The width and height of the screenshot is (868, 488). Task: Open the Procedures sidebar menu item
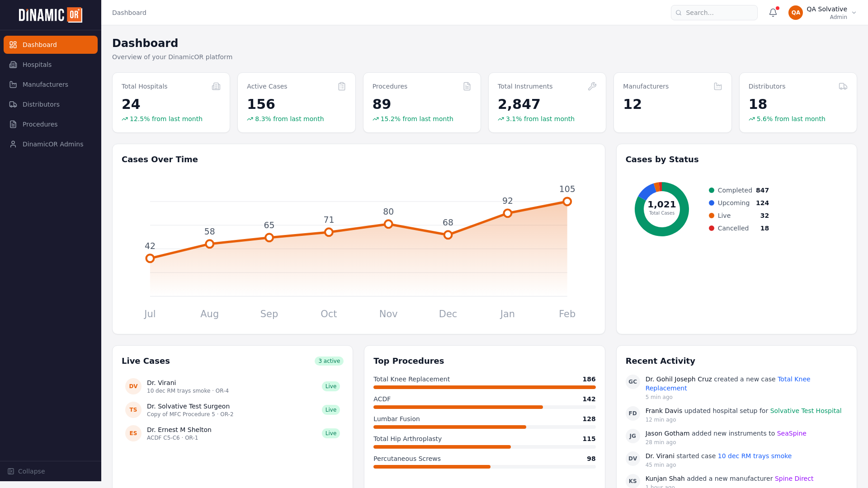point(40,124)
